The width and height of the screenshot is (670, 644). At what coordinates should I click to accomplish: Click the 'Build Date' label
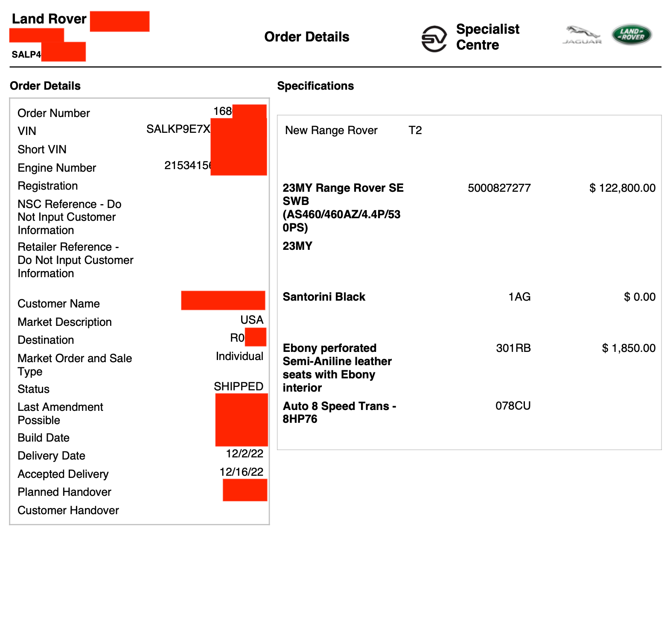(44, 438)
